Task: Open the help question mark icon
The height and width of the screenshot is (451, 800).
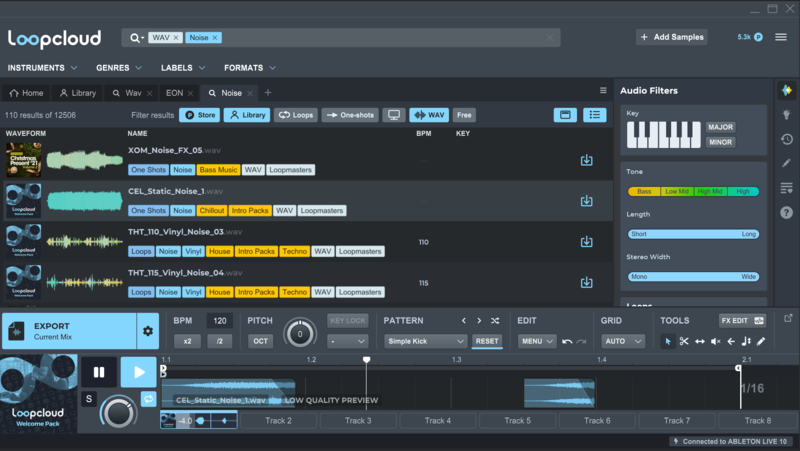Action: [786, 212]
